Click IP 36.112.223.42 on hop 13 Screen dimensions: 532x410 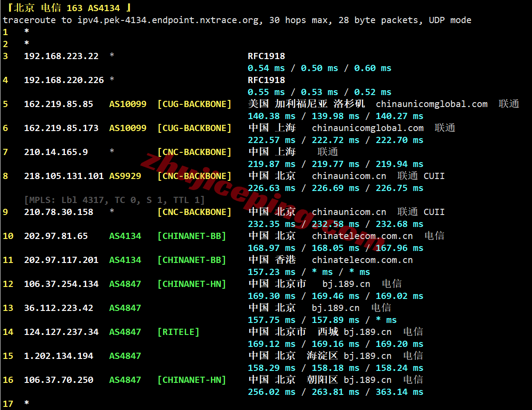point(59,308)
